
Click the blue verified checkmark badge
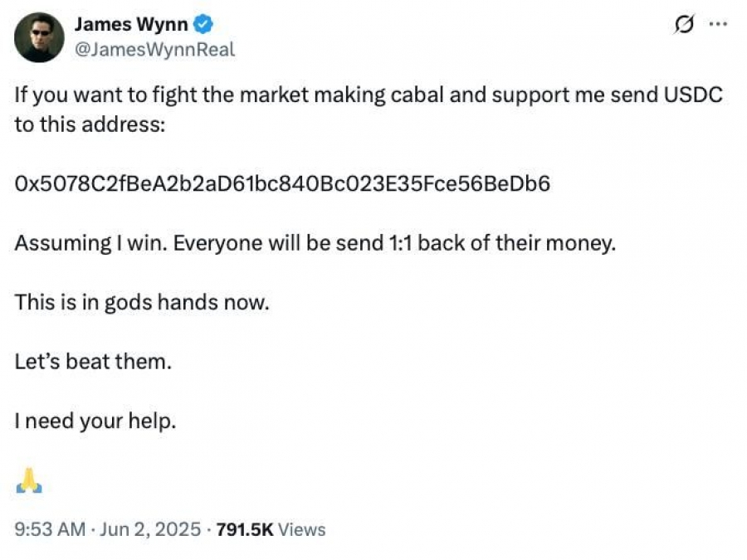click(x=203, y=24)
